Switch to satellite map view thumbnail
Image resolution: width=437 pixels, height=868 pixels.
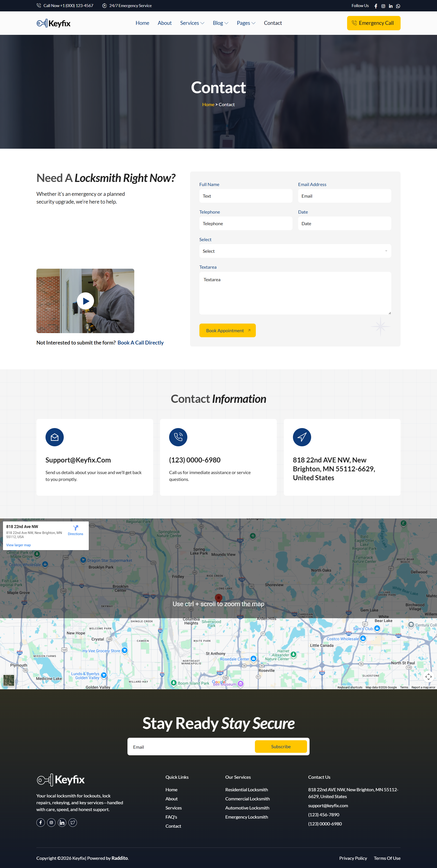(x=9, y=680)
